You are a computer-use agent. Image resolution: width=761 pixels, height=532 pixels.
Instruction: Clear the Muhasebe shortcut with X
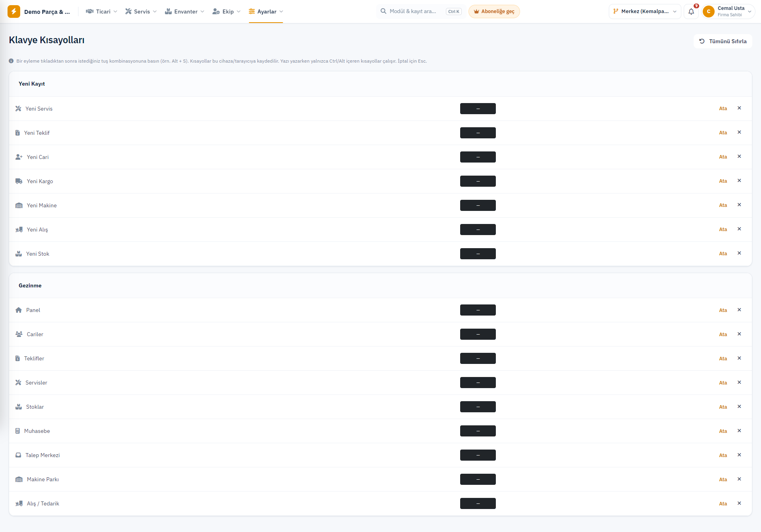(x=739, y=431)
